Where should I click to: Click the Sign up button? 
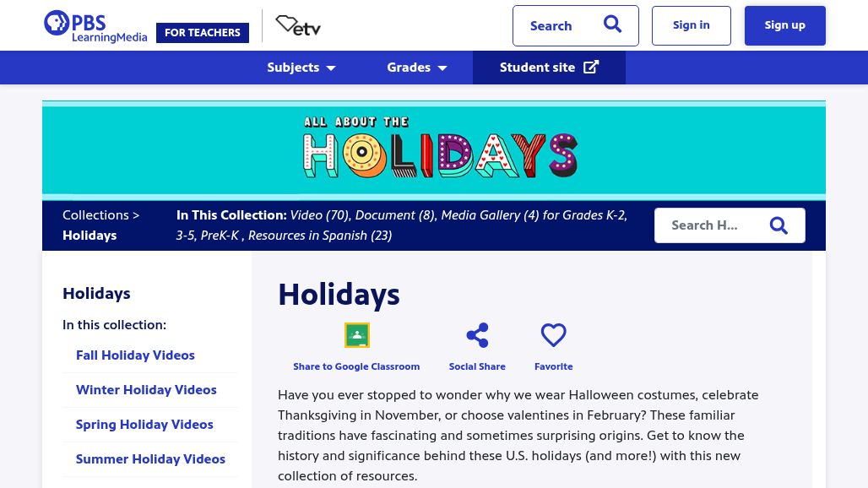pos(785,25)
